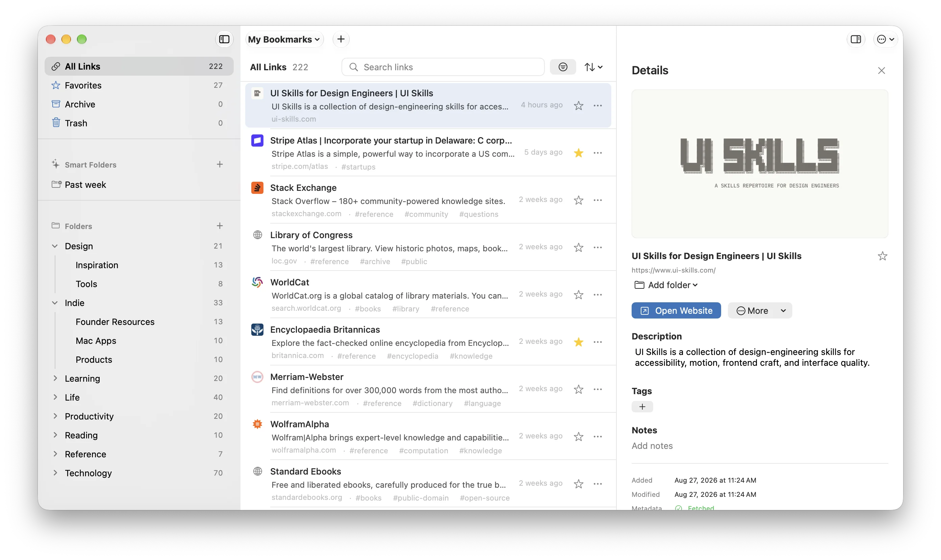
Task: Add a new folder in Folders section
Action: pyautogui.click(x=220, y=226)
